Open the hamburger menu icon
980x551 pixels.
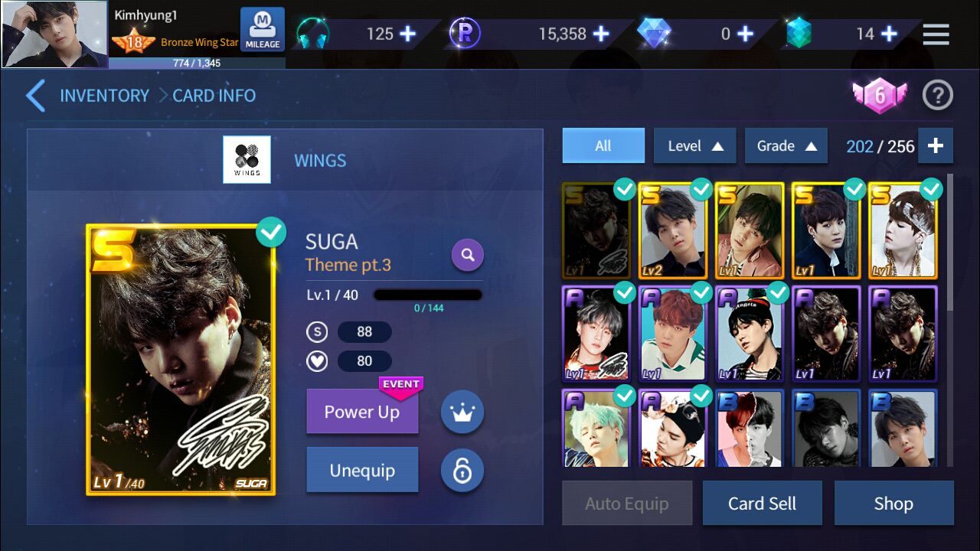(936, 34)
